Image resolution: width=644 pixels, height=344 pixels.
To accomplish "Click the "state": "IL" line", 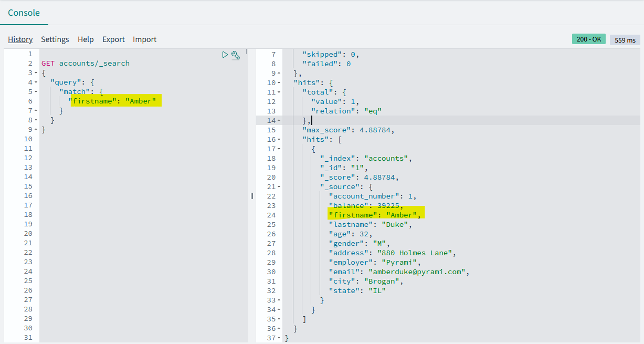I will (357, 290).
